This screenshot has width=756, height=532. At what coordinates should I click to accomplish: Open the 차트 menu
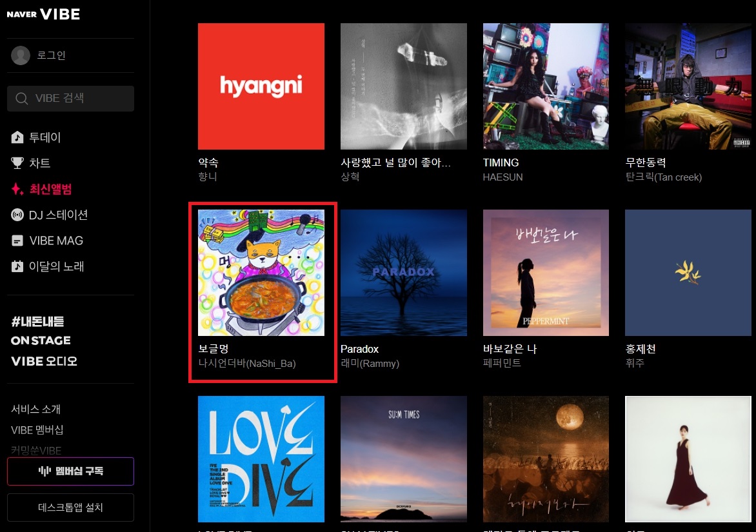pos(39,163)
